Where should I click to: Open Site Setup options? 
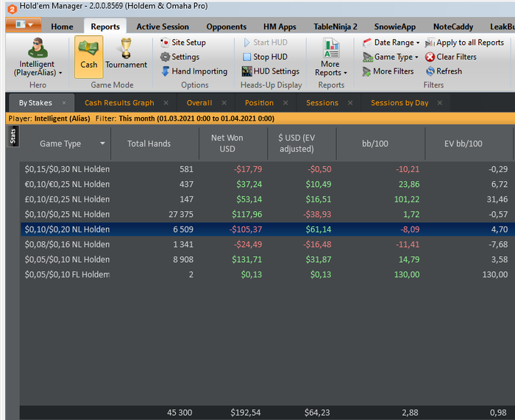point(183,43)
